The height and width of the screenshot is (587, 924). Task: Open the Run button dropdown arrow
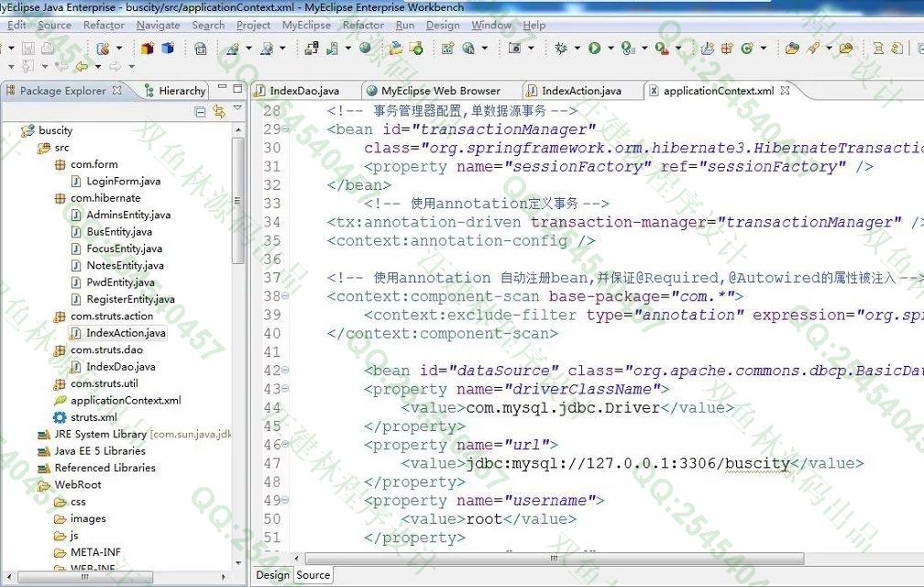point(610,48)
